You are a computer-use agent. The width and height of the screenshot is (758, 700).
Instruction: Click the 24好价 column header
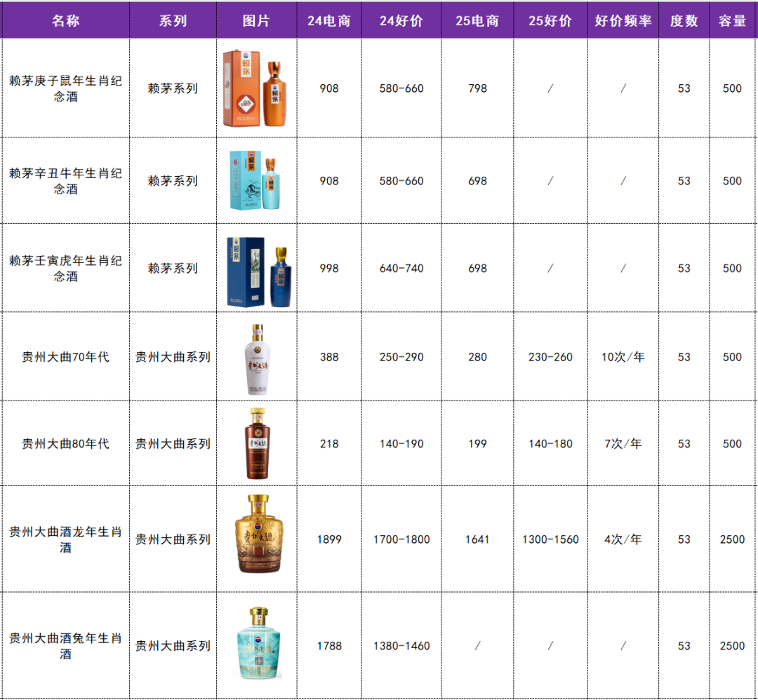coord(401,20)
